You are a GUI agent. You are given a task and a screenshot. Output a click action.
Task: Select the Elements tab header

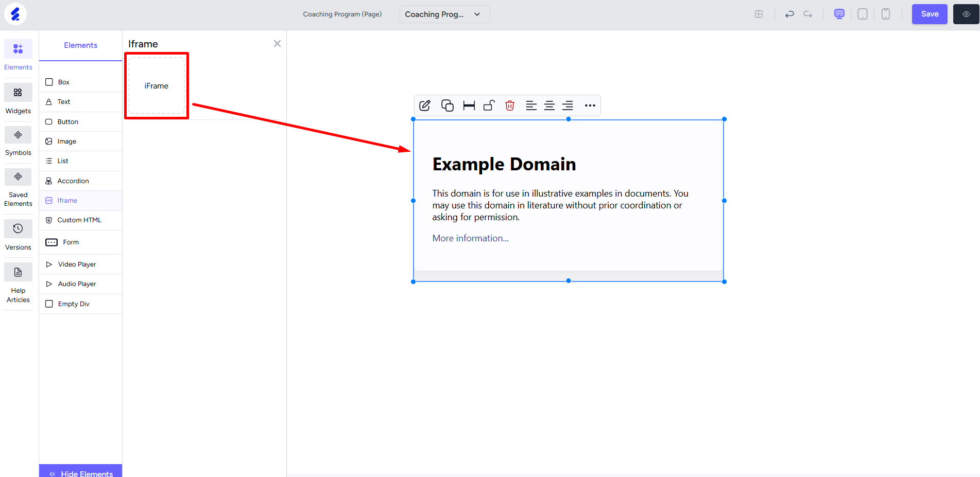[80, 45]
